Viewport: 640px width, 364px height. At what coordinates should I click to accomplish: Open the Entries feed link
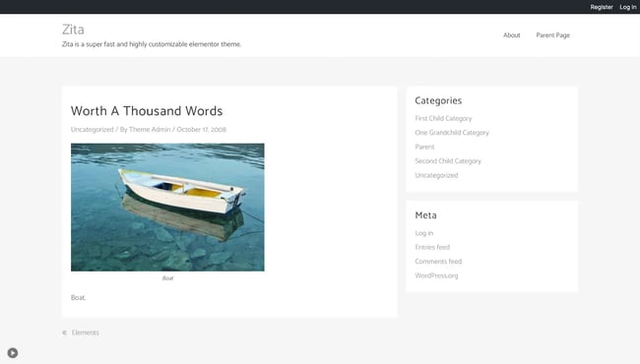click(432, 247)
